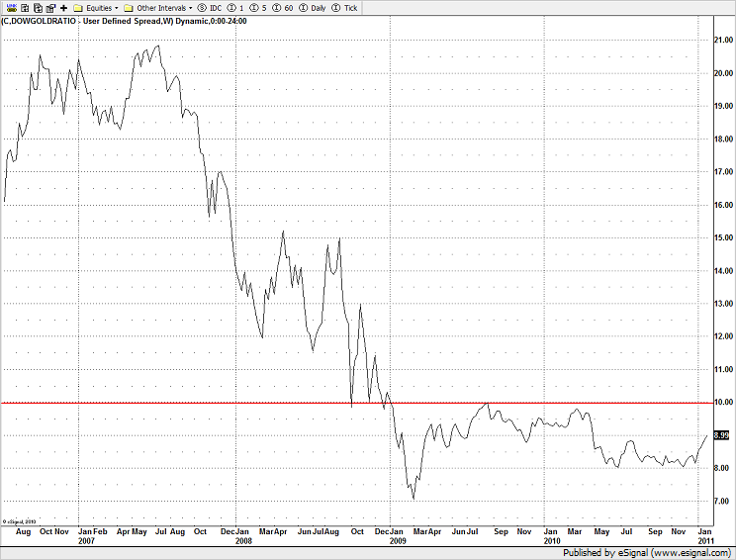Click the IDC symbol icon
This screenshot has width=736, height=560.
point(209,8)
